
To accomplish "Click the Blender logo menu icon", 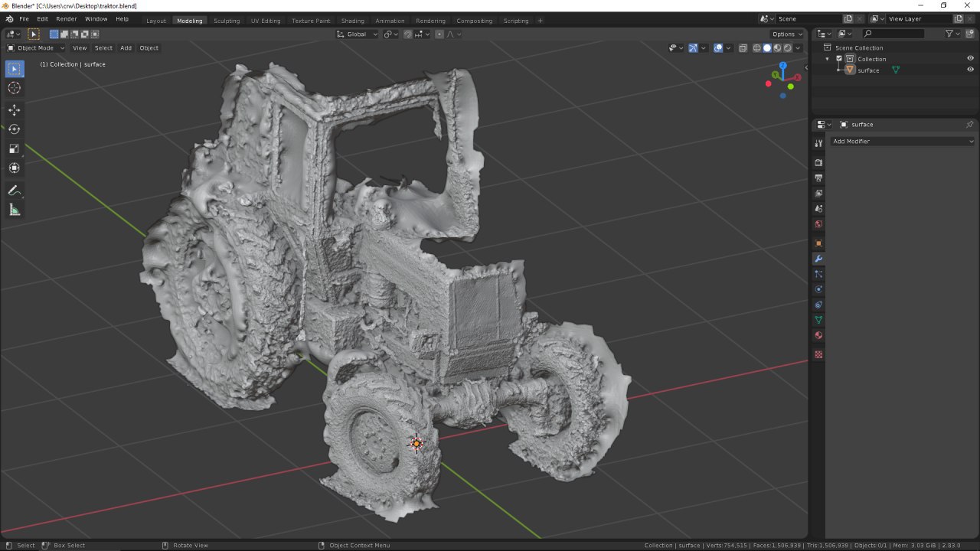I will [x=8, y=19].
